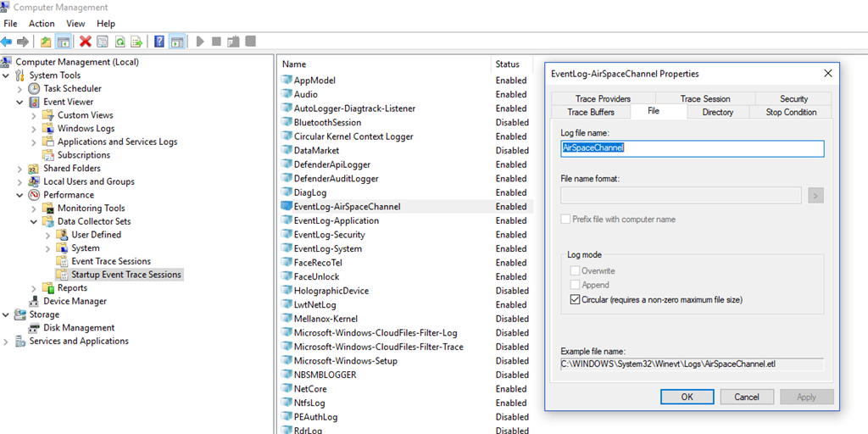Click the Apply button in dialog

(807, 397)
